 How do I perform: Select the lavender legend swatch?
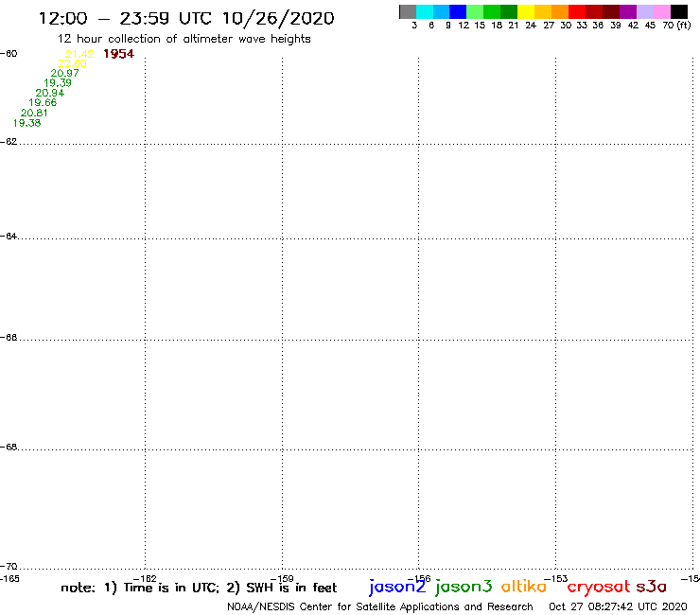pyautogui.click(x=645, y=11)
